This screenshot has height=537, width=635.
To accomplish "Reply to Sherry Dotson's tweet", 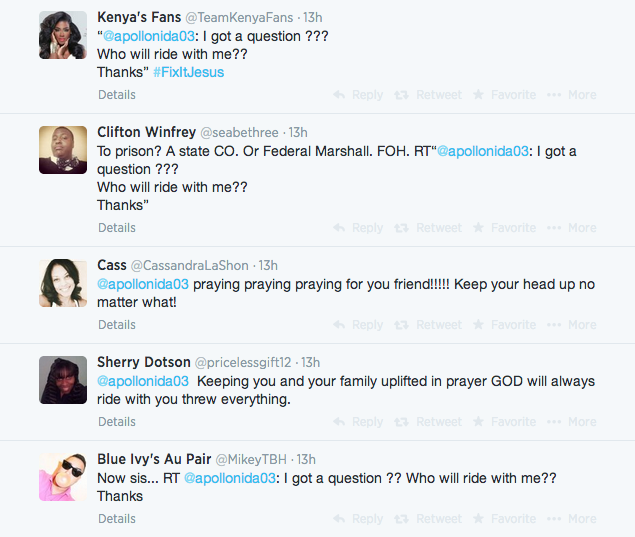I will [x=358, y=422].
